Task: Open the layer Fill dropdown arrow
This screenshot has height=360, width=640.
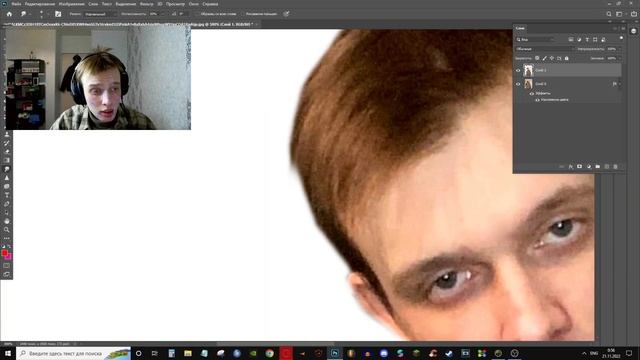Action: [x=619, y=58]
